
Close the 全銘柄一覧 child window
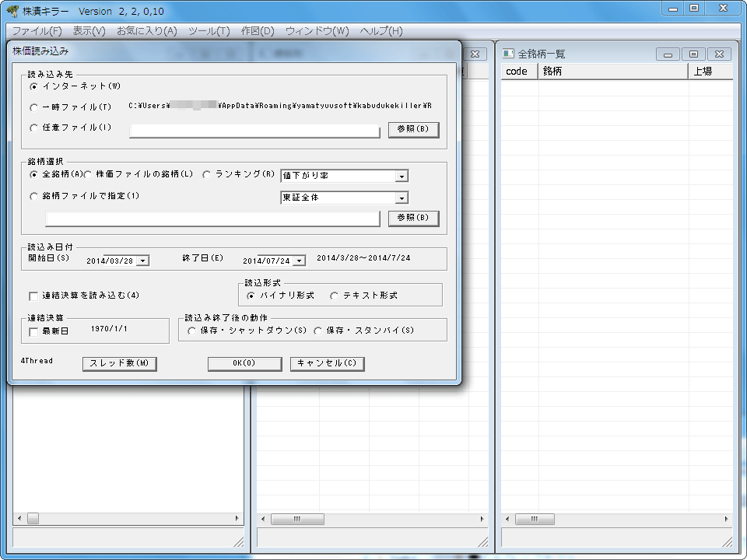(719, 54)
